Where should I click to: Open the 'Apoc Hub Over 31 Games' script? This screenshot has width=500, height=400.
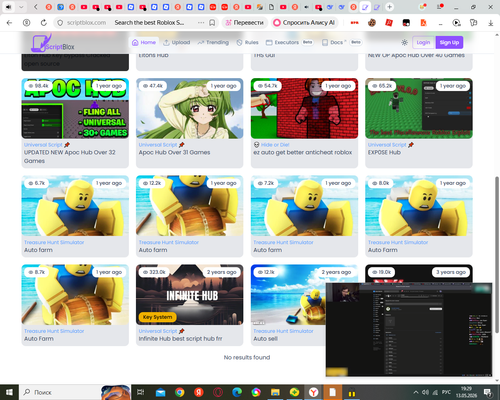coord(174,152)
